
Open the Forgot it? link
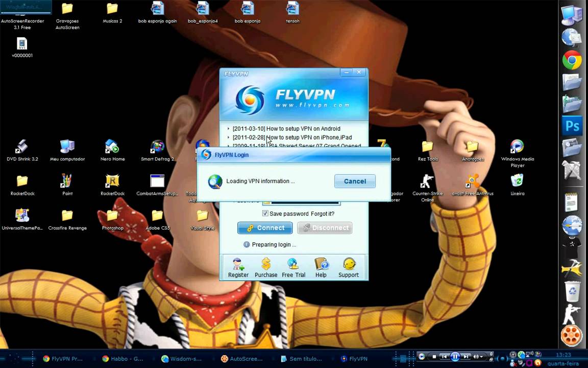(x=323, y=214)
